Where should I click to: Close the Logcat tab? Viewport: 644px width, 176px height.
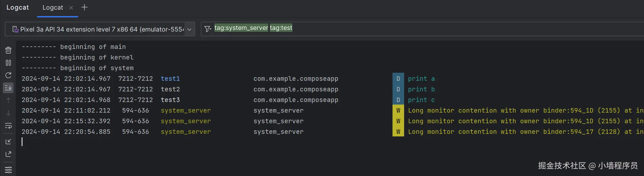click(x=71, y=8)
